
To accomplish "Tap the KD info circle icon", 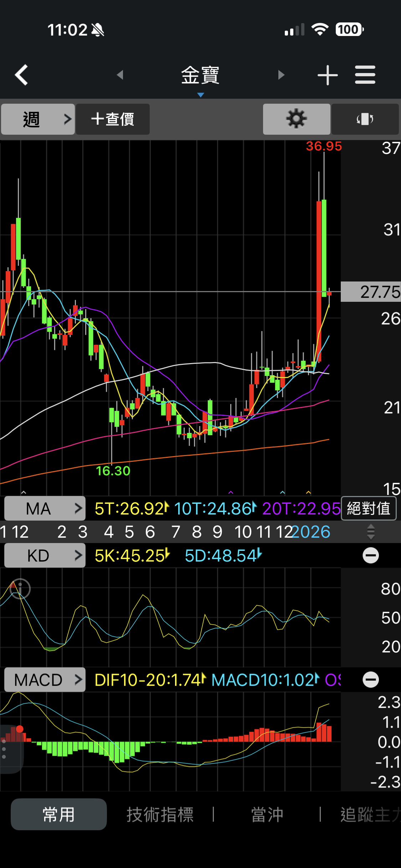I will point(20,589).
